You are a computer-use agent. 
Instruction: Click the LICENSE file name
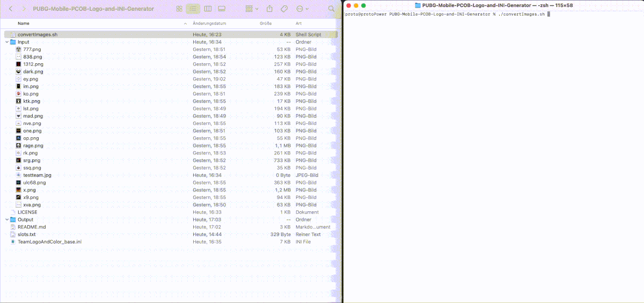click(x=27, y=212)
